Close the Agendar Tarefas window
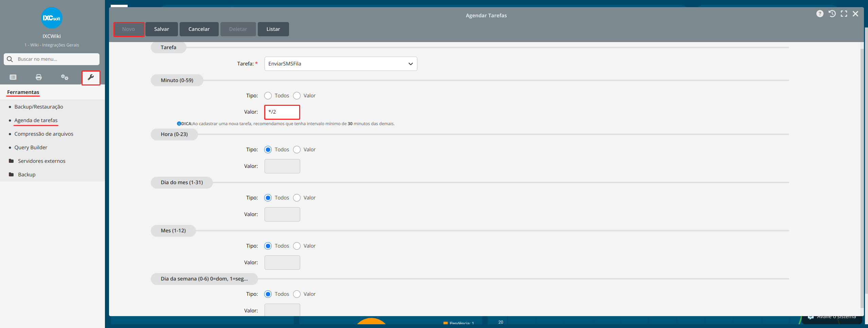Screen dimensions: 868x328 855,14
